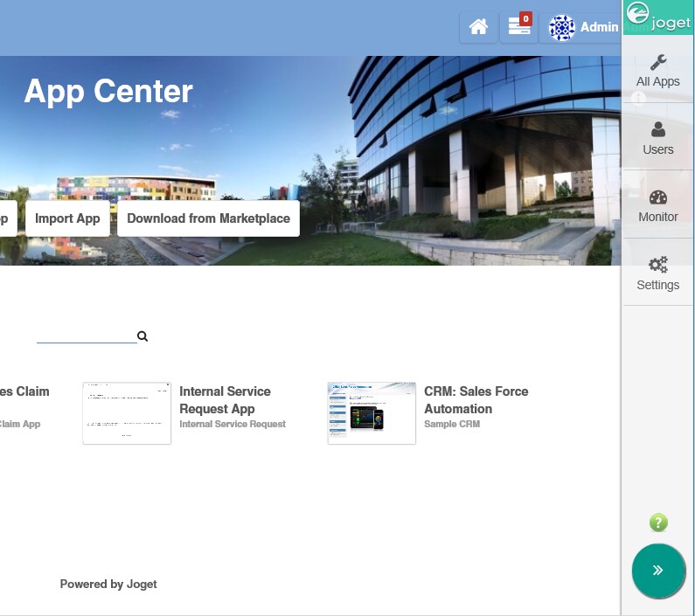Click the search magnifier icon
695x616 pixels.
pos(142,336)
